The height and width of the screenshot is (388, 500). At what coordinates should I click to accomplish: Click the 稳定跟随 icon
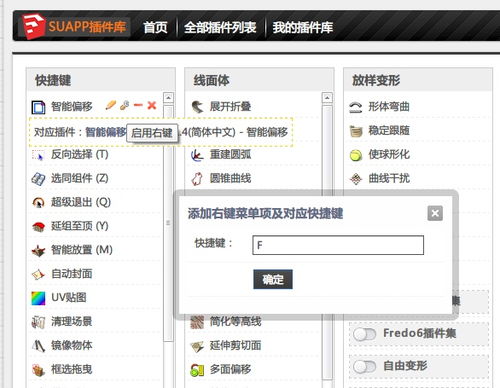[x=356, y=131]
